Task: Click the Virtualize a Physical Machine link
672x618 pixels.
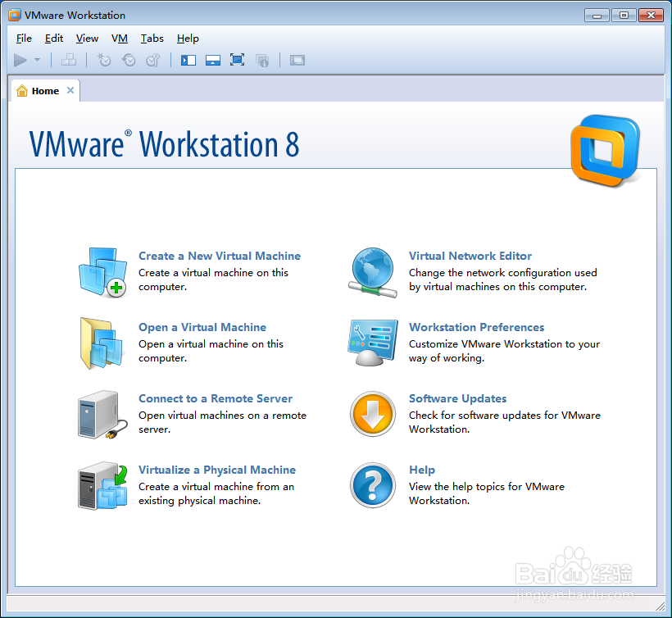Action: [217, 470]
